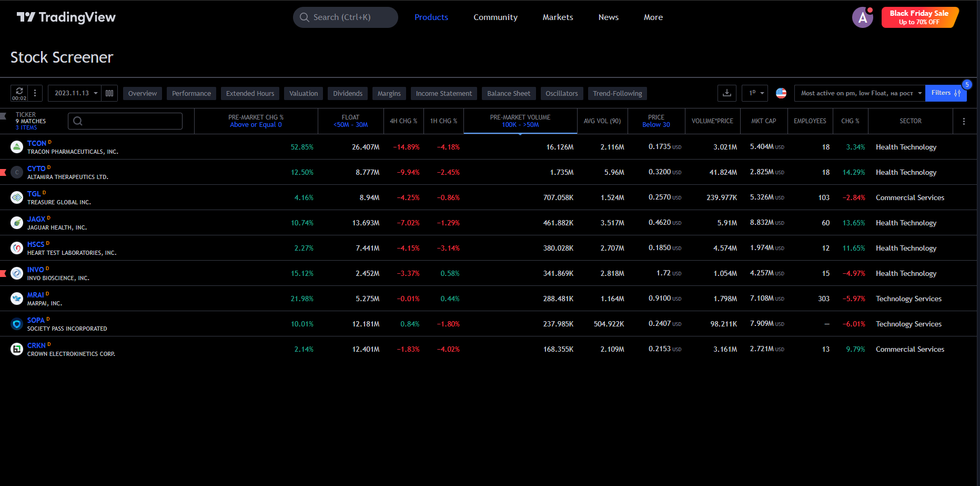Switch to the Margins tab
The image size is (980, 486).
pyautogui.click(x=389, y=93)
